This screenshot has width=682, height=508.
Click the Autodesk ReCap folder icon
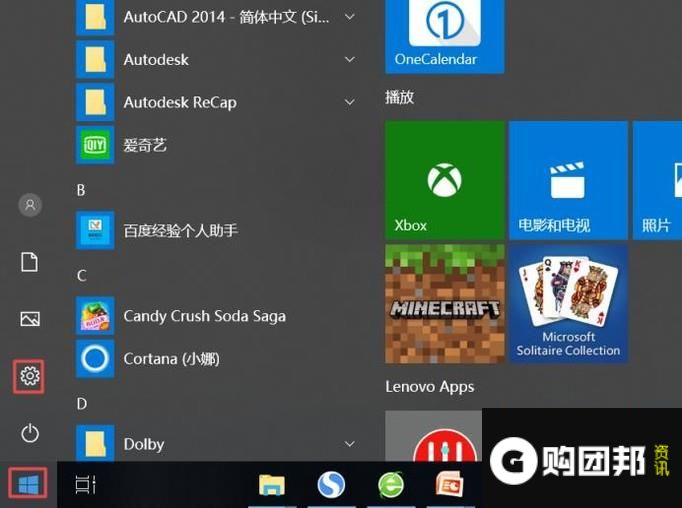pos(95,102)
